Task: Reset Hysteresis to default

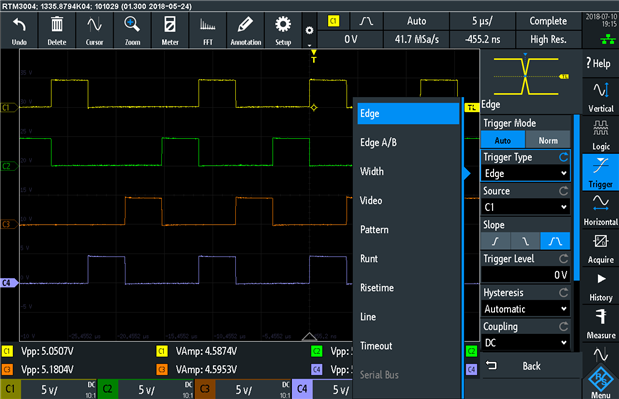Action: tap(563, 293)
